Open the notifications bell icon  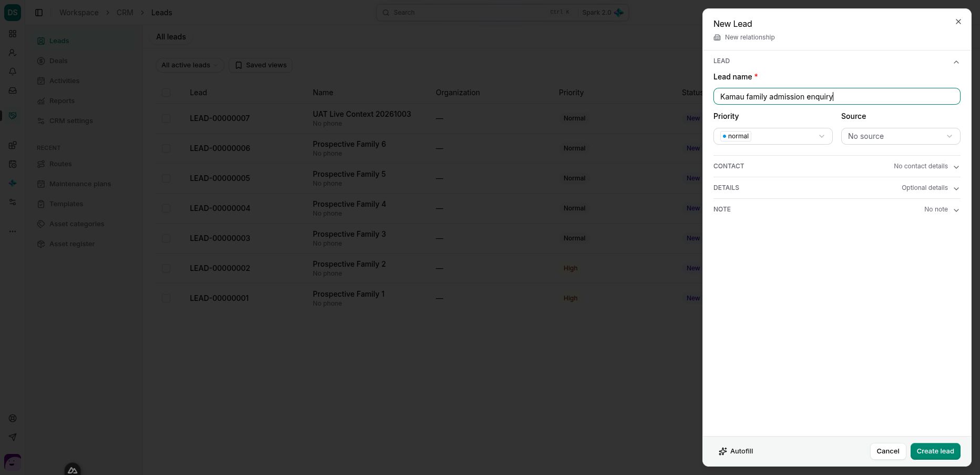pos(13,72)
